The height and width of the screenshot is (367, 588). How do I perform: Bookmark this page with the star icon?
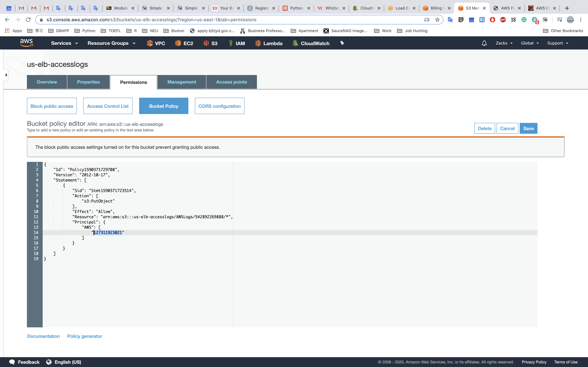pos(437,20)
